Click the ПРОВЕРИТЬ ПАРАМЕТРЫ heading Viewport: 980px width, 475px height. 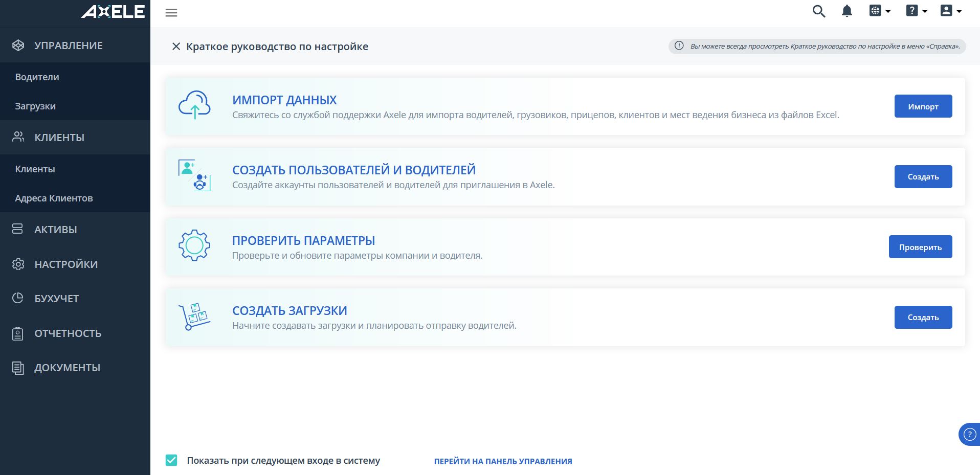[303, 240]
